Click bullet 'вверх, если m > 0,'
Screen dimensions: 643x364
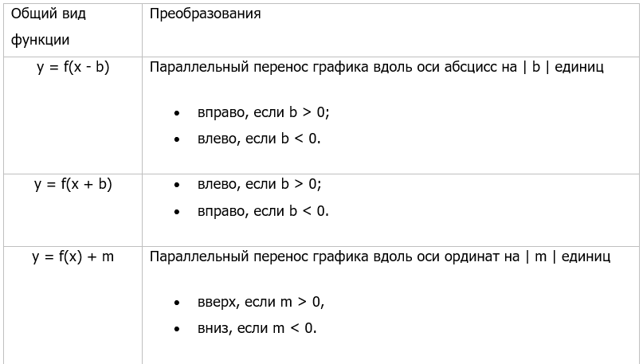(x=261, y=302)
